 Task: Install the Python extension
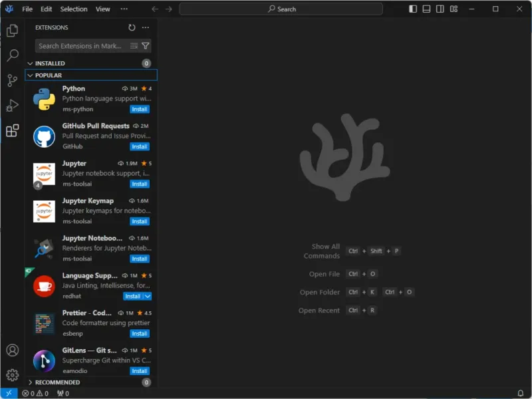(140, 109)
